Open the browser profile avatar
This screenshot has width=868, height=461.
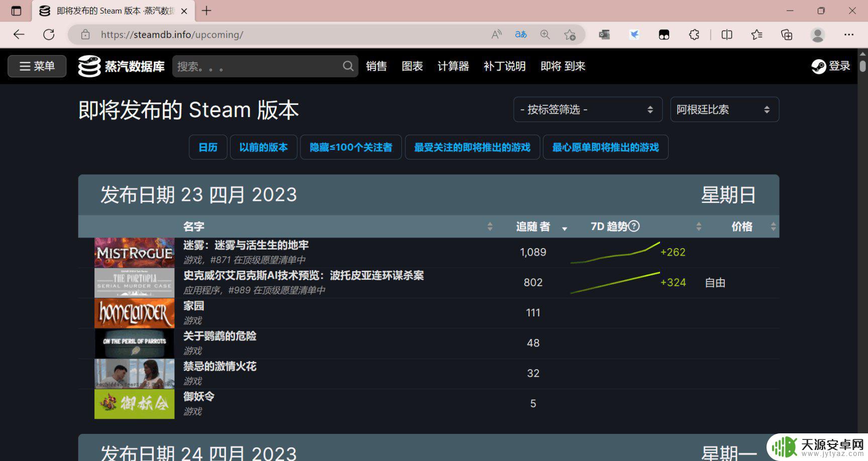[x=818, y=35]
